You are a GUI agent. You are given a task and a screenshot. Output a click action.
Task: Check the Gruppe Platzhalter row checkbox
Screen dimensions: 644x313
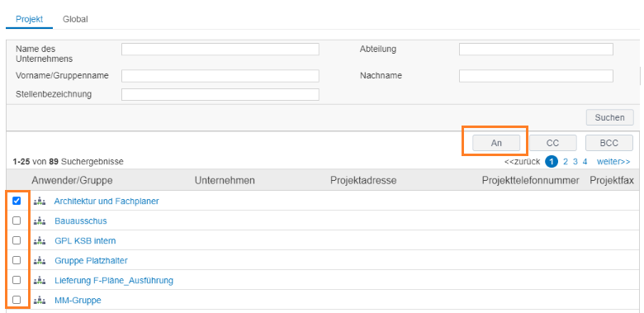(17, 260)
